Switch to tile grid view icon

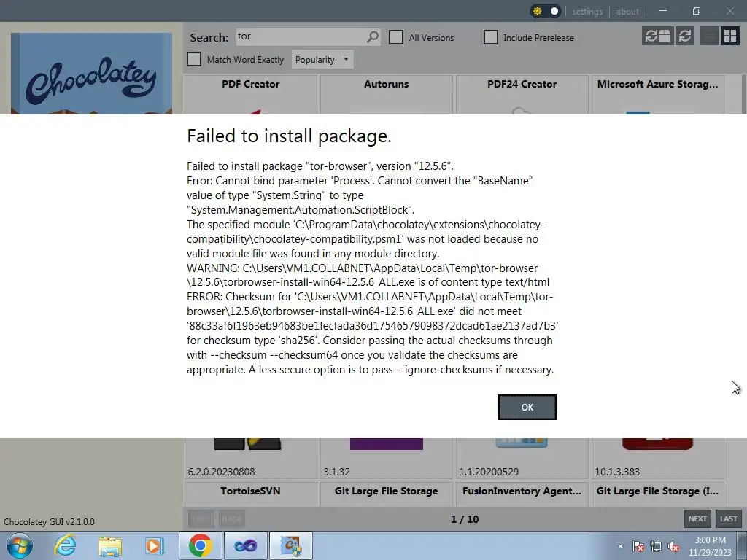(729, 36)
